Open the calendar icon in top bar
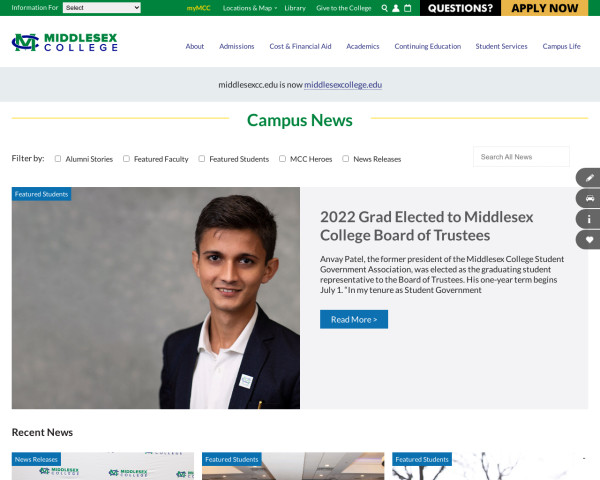The image size is (600, 480). 408,8
